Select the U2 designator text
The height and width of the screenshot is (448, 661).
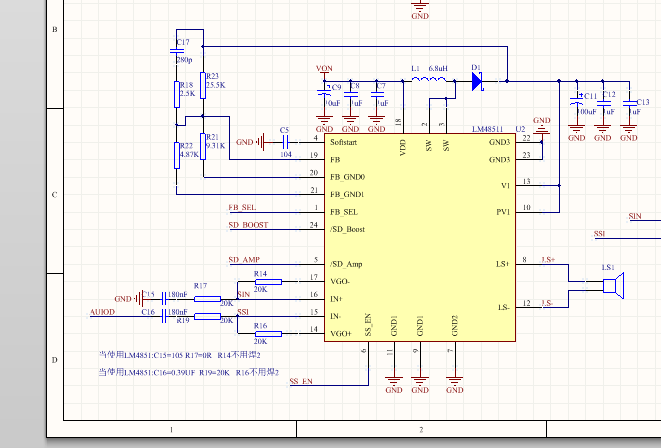click(x=520, y=129)
